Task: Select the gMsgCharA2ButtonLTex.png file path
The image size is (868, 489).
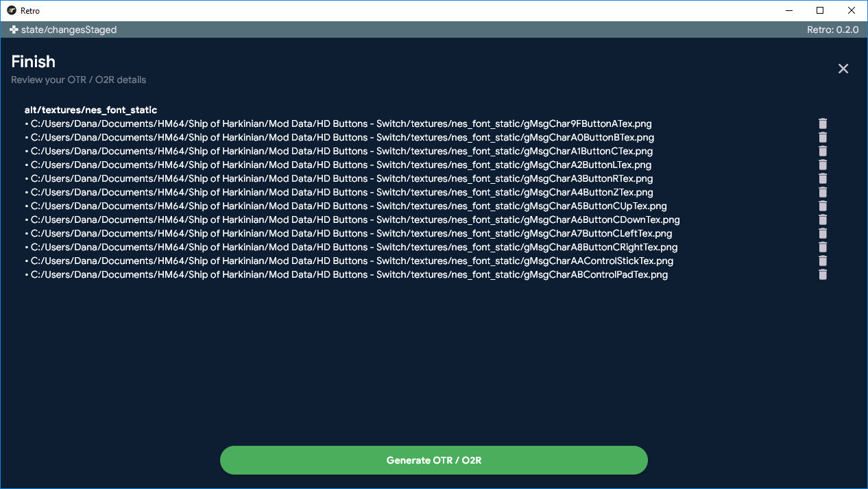Action: pyautogui.click(x=341, y=165)
